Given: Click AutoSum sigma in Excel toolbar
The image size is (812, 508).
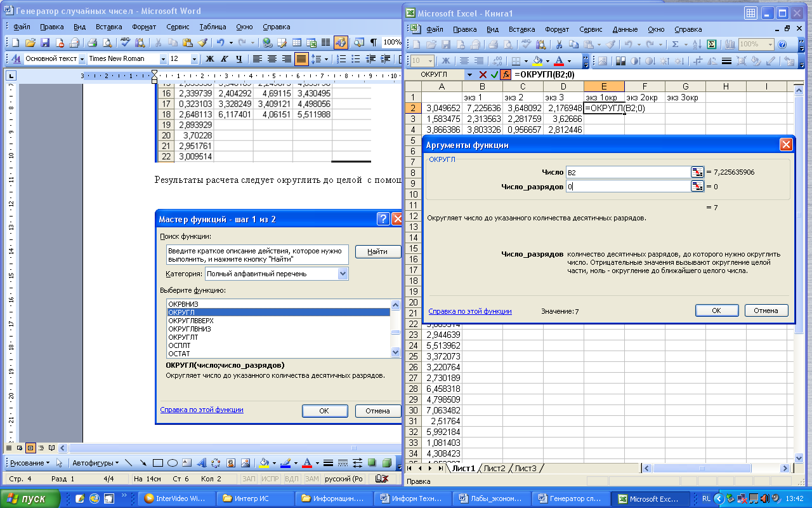Looking at the screenshot, I should (676, 44).
